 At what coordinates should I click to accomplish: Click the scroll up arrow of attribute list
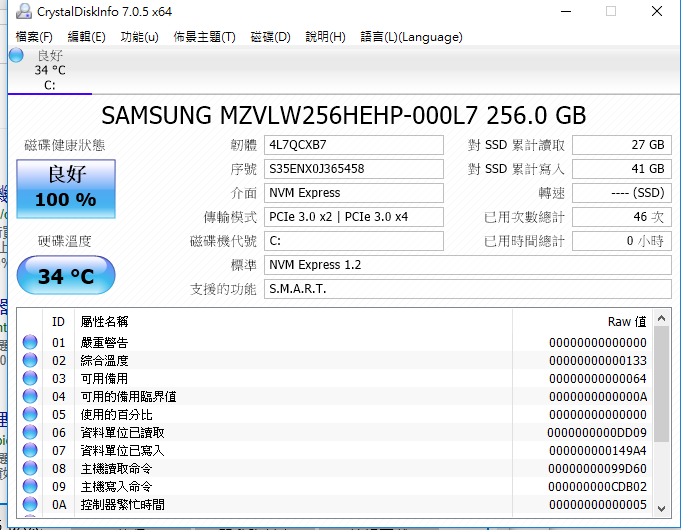coord(661,318)
